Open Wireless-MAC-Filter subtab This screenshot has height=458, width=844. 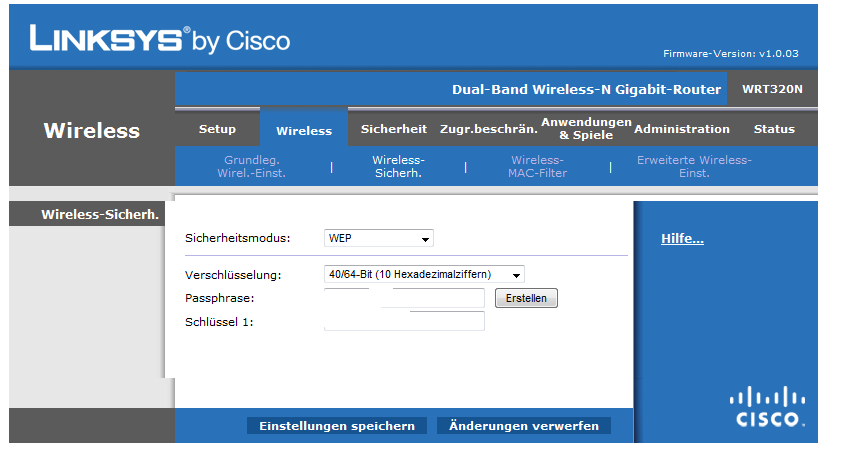[x=537, y=167]
